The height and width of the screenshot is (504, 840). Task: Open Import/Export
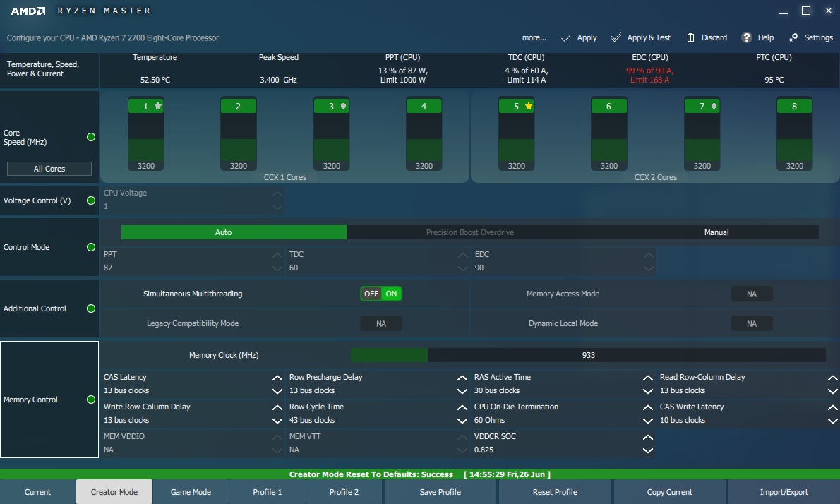(784, 492)
